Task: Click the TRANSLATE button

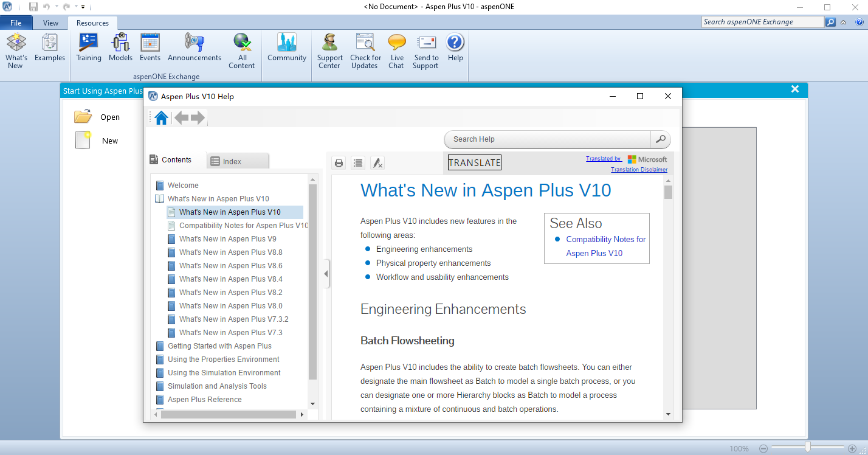Action: [x=474, y=162]
